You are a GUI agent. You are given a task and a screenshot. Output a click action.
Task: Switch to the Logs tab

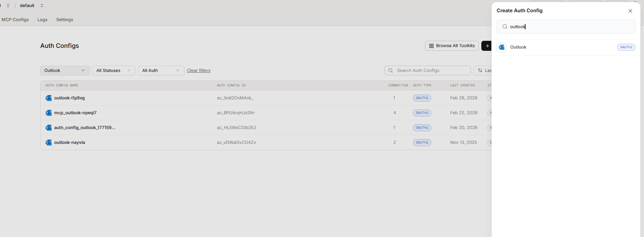coord(42,20)
